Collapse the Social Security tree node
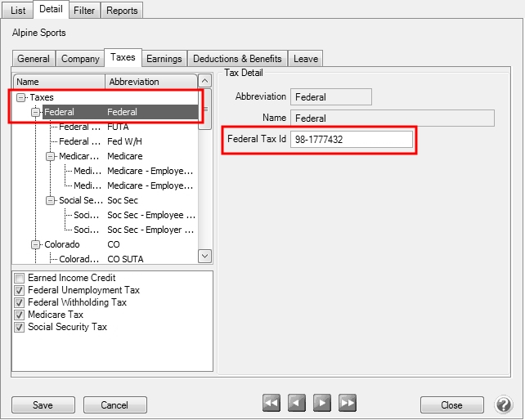The image size is (525, 420). pyautogui.click(x=51, y=200)
